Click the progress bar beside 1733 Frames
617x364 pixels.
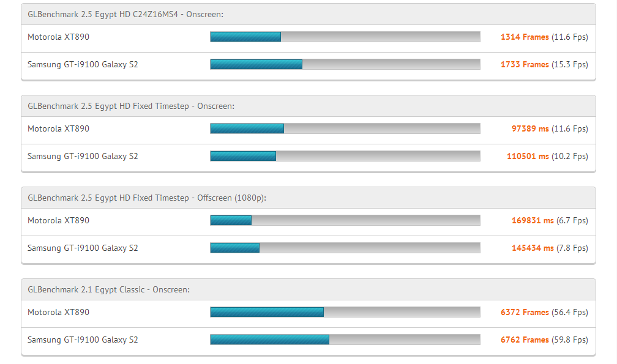345,64
